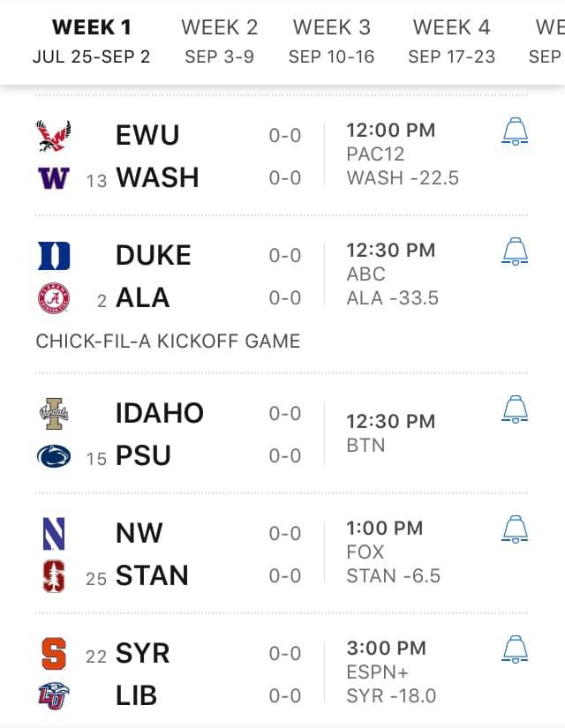The height and width of the screenshot is (728, 565).
Task: Open the Syracuse orange S logo
Action: [54, 654]
